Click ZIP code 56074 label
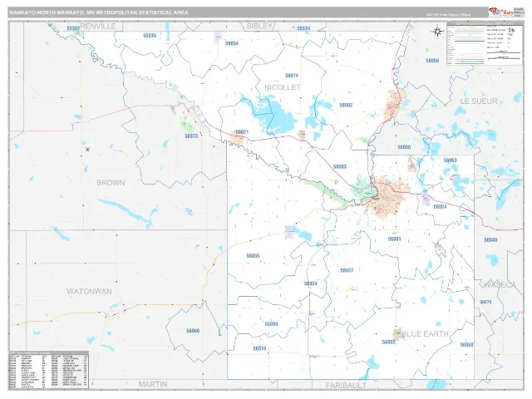This screenshot has width=532, height=399. (292, 76)
